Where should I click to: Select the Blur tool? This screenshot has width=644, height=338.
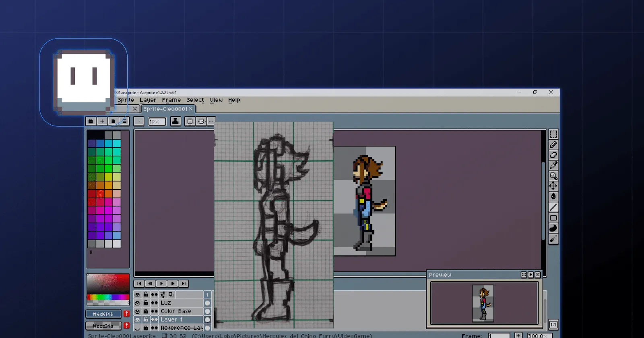click(553, 239)
